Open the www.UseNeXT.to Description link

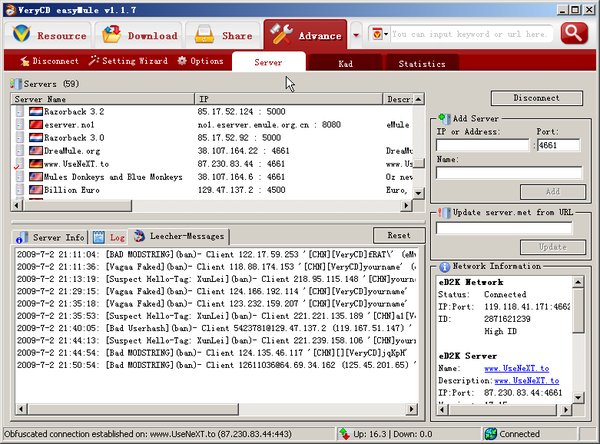pos(527,380)
